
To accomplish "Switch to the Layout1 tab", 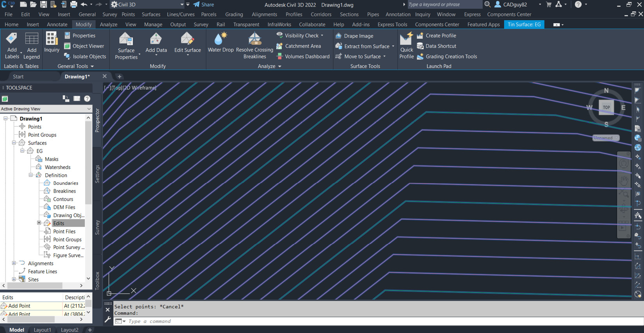I will pyautogui.click(x=42, y=330).
